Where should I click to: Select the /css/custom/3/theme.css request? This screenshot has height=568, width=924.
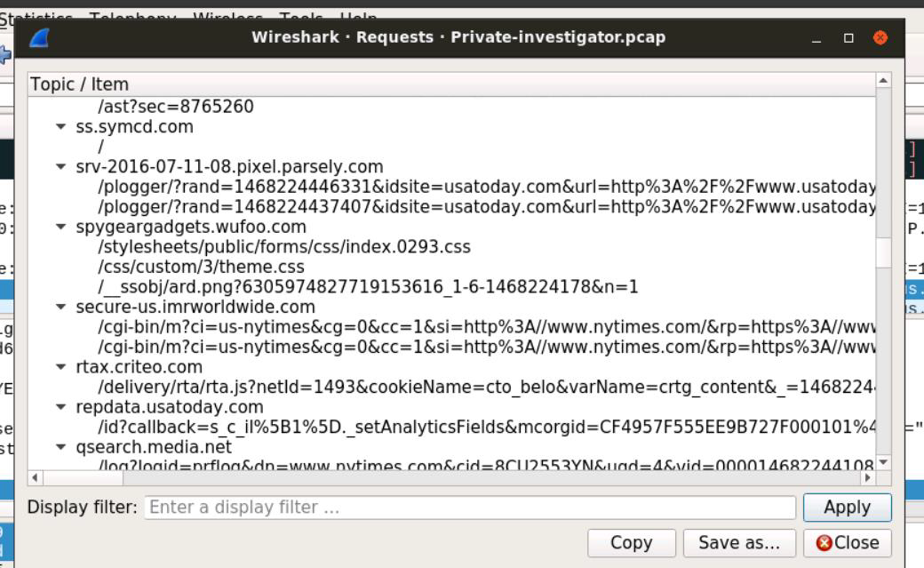[x=201, y=267]
